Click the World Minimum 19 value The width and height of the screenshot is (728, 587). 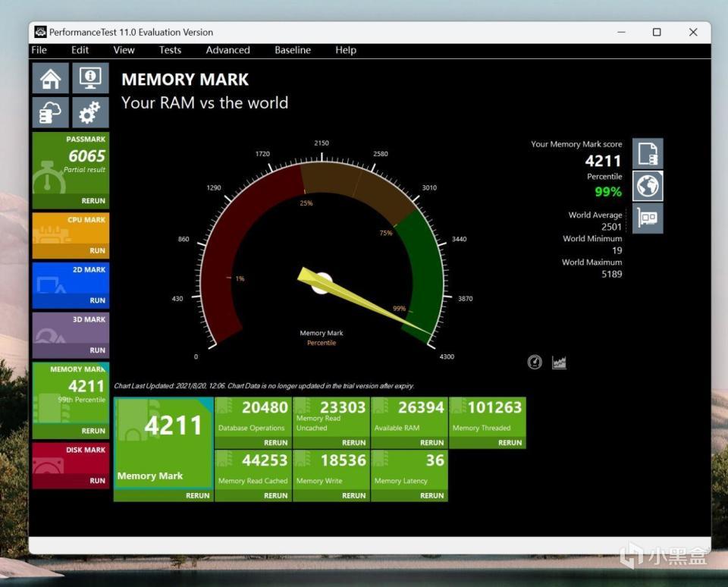pos(617,250)
